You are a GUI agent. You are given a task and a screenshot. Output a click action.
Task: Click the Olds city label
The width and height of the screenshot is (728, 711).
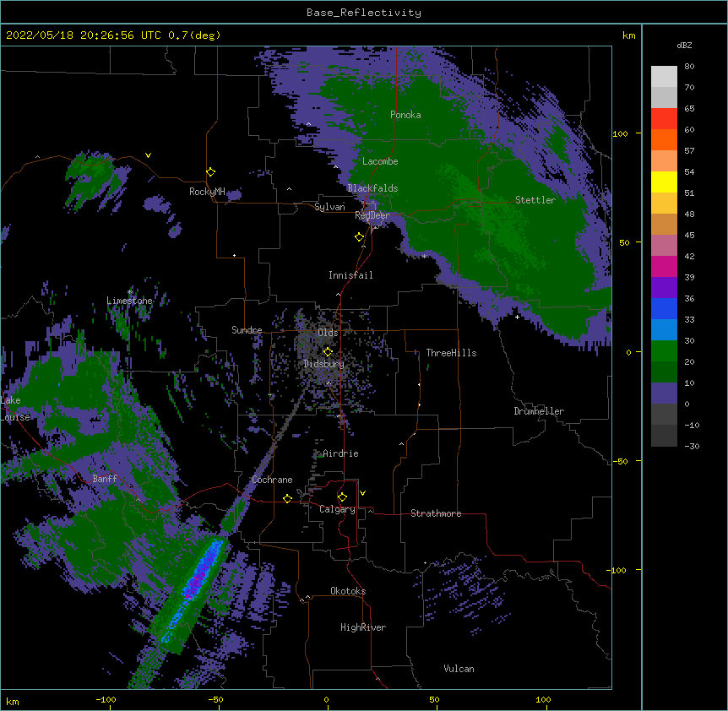click(x=328, y=333)
